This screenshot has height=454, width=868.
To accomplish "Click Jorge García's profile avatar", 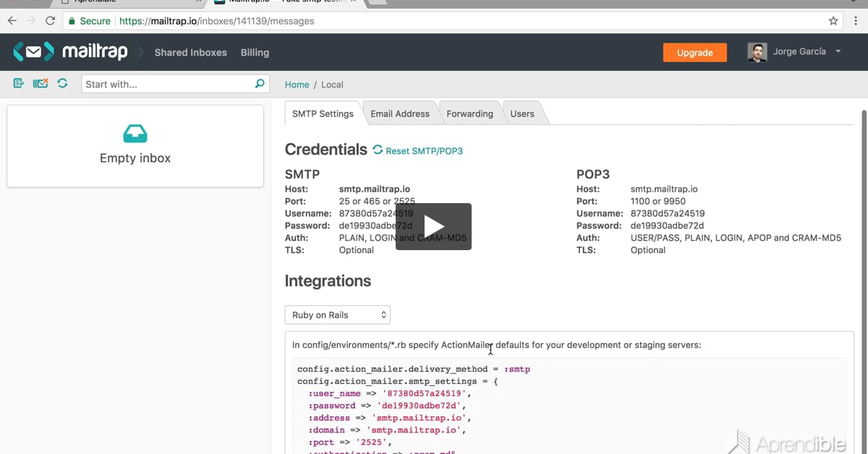I will click(x=757, y=52).
